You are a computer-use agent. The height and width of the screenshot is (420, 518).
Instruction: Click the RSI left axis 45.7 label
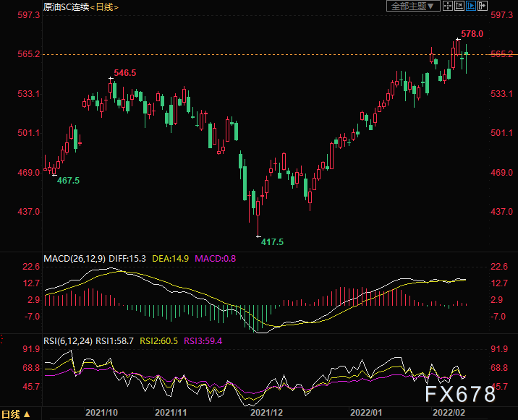(31, 386)
